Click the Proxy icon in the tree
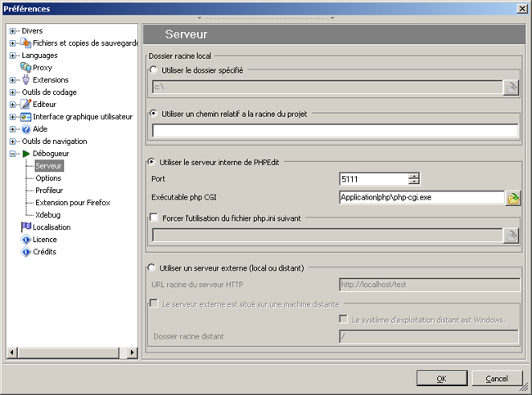The width and height of the screenshot is (532, 395). [x=25, y=68]
